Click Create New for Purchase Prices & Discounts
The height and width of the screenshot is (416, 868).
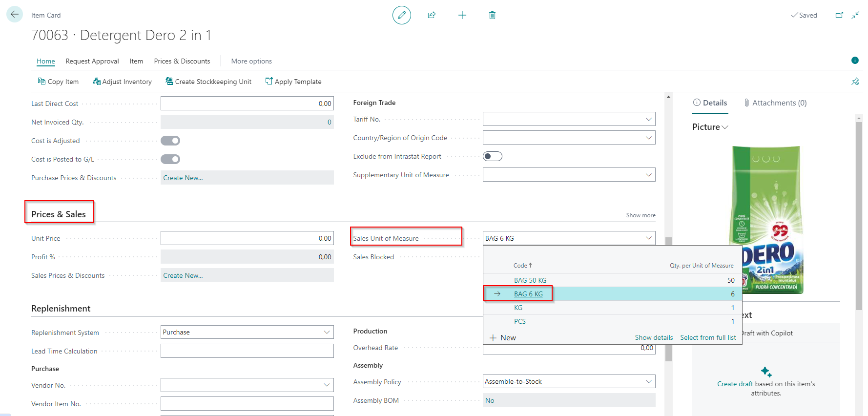[183, 178]
